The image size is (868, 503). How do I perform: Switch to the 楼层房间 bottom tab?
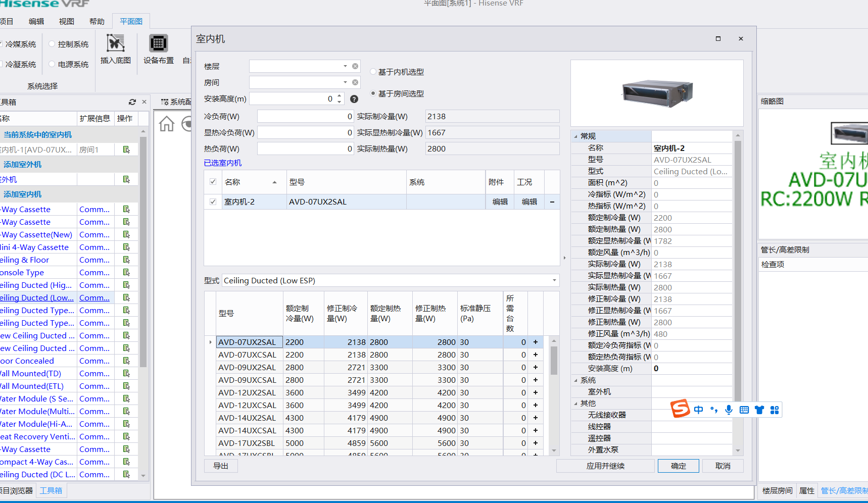[777, 490]
